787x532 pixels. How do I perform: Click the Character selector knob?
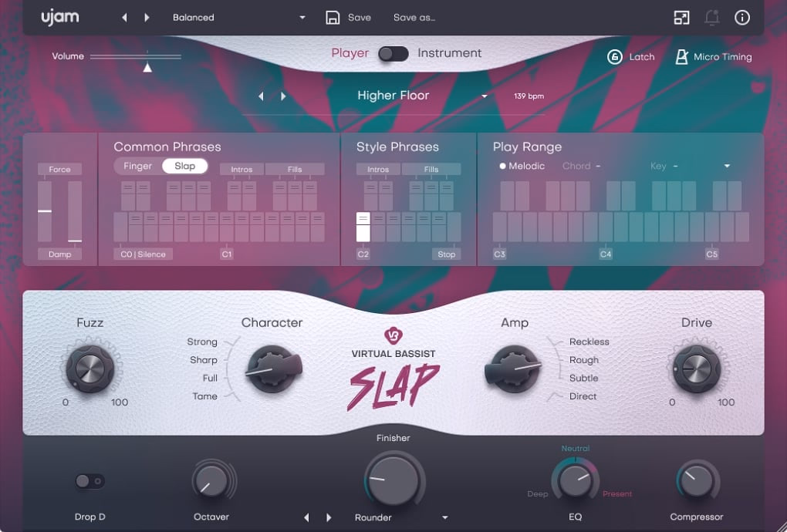[x=272, y=369]
